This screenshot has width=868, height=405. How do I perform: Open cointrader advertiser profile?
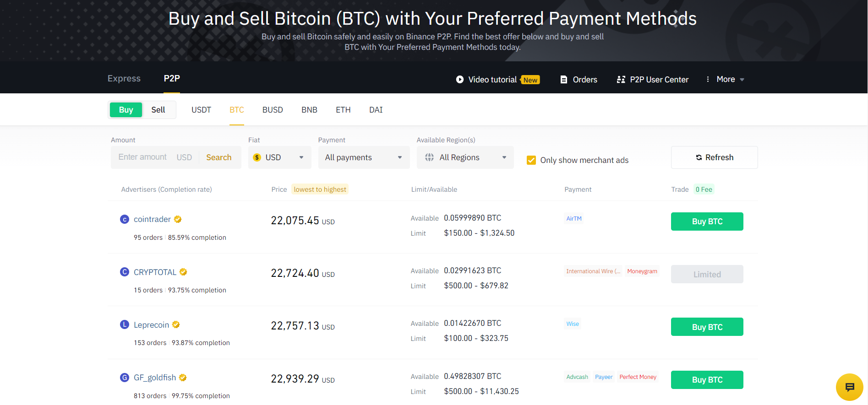pyautogui.click(x=152, y=219)
